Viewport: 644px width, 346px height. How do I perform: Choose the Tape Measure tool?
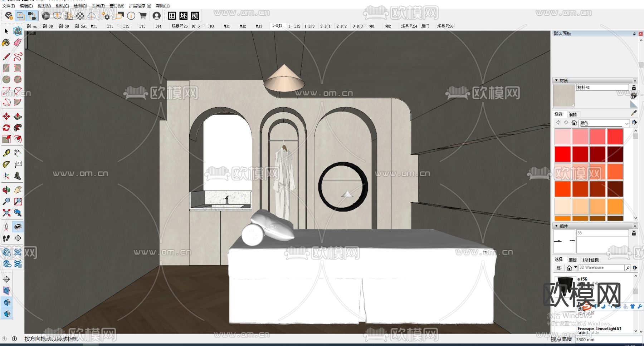6,153
